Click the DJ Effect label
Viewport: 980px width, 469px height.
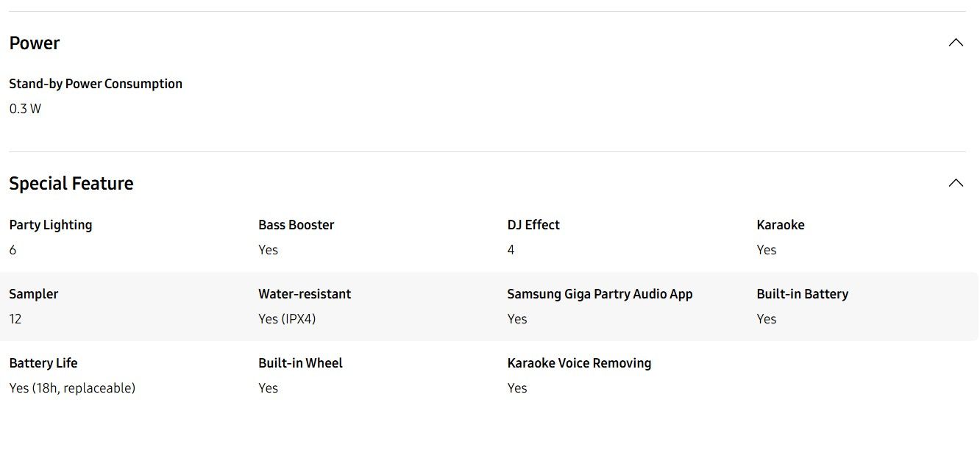click(533, 225)
